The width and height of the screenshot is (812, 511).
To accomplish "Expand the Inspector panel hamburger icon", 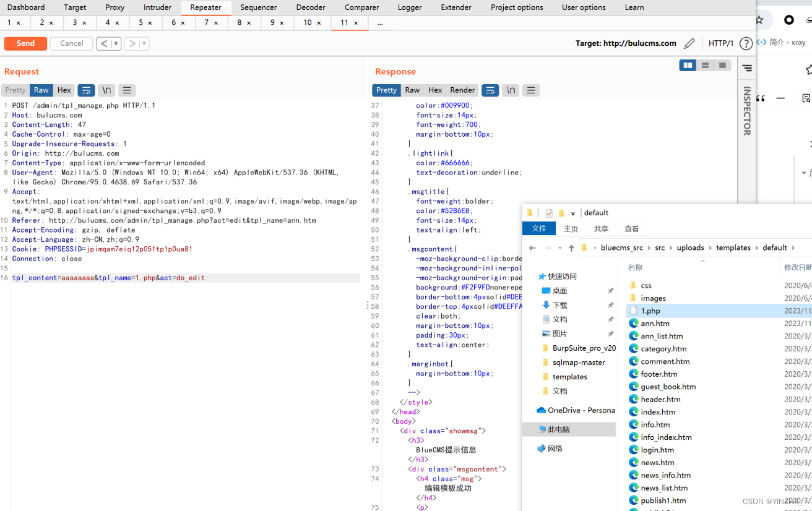I will click(x=747, y=68).
